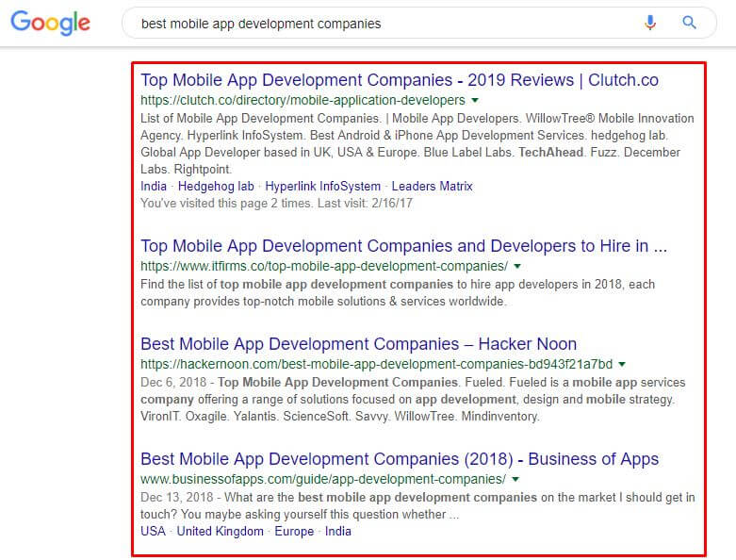
Task: Click the Google logo
Action: tap(50, 23)
